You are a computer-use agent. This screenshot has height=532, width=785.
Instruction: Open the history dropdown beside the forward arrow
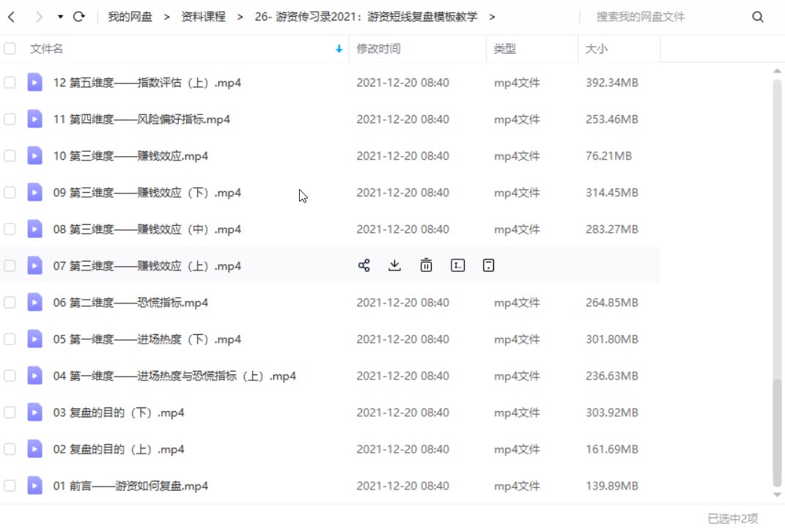60,15
